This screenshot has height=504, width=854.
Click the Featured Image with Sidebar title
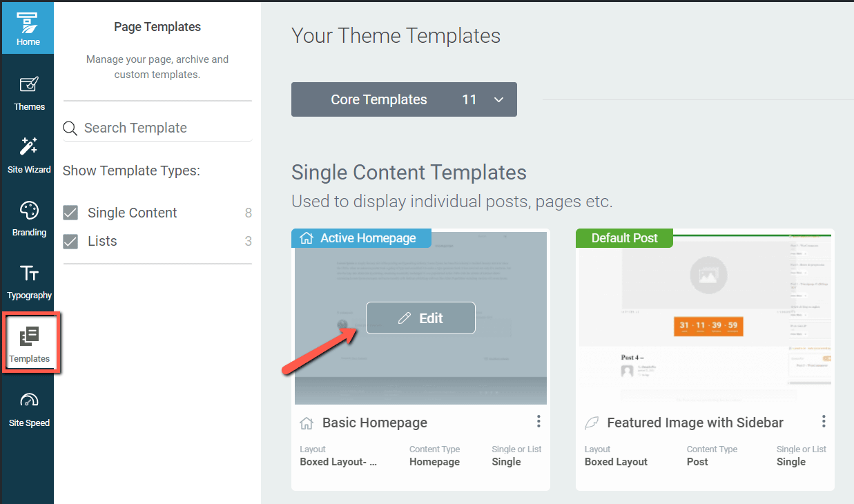click(695, 423)
